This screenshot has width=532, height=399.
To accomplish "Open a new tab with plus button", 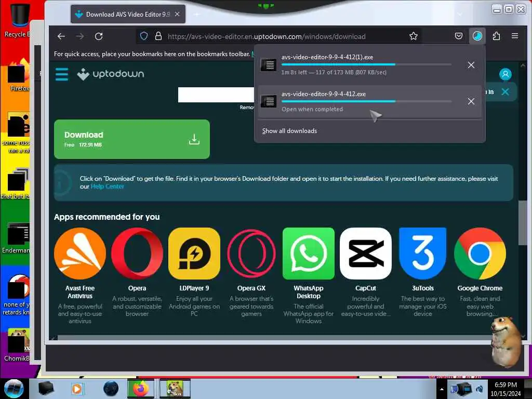I will coord(197,14).
